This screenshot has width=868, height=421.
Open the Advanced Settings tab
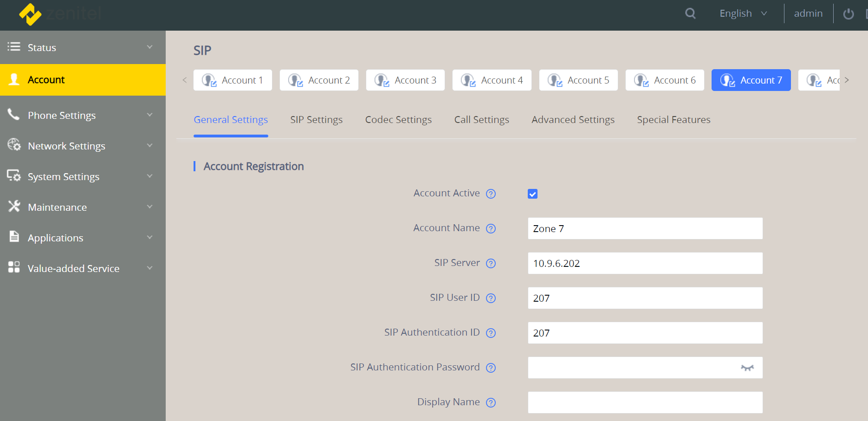[x=573, y=120]
